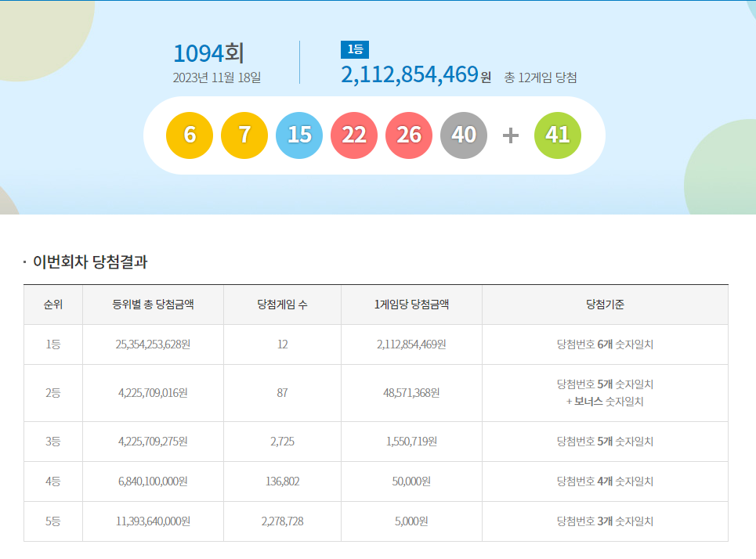The width and height of the screenshot is (756, 559).
Task: Click the 2등 rank cell
Action: [53, 393]
